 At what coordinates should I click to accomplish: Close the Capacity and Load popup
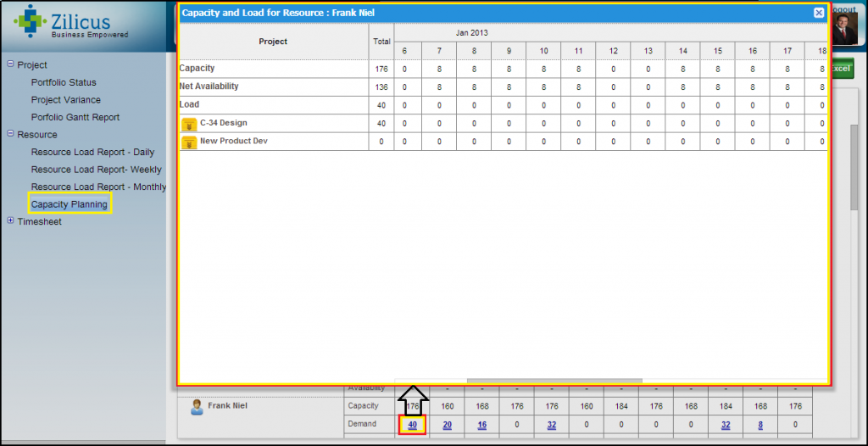(819, 13)
